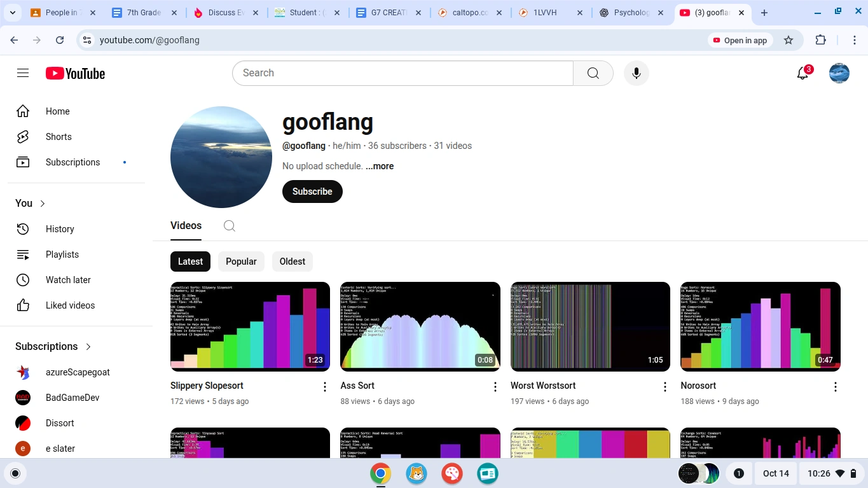Screen dimensions: 868x488
Task: Open options menu for Slippery Slopesort video
Action: click(325, 386)
